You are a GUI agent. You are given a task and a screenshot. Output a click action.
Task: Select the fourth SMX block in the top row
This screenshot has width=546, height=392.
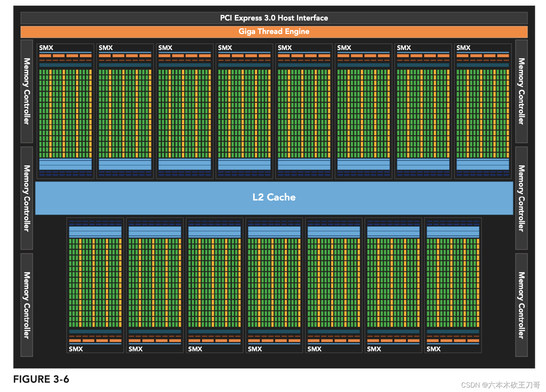244,110
